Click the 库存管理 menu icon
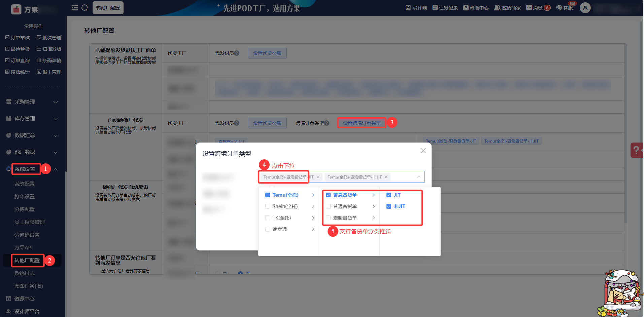Viewport: 644px width, 317px height. (9, 118)
